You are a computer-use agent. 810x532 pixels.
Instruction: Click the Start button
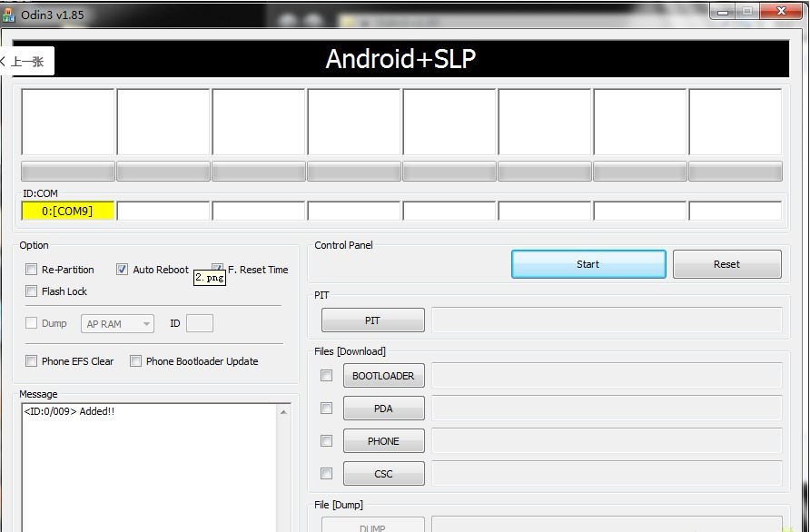[588, 264]
